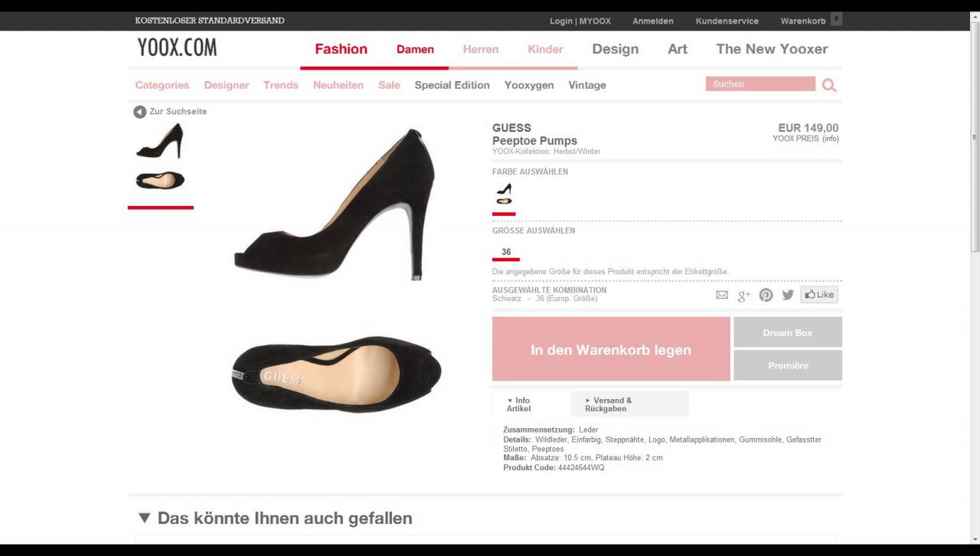Open Vintage submenu

(x=587, y=85)
